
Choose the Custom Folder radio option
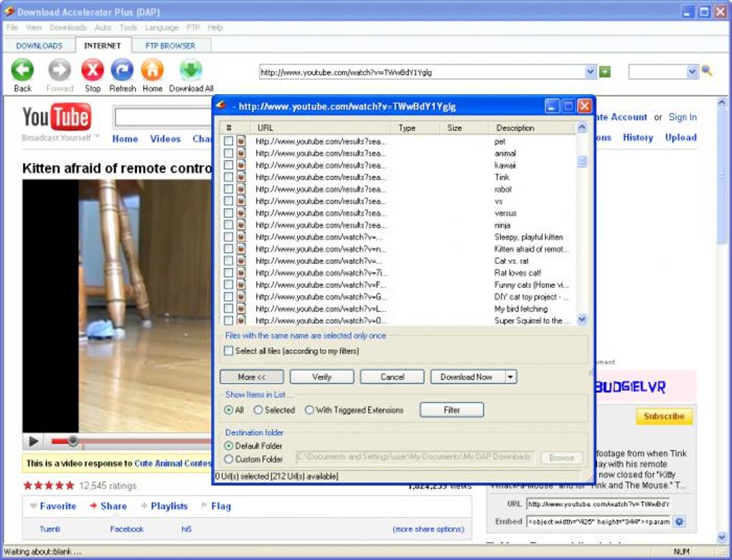pos(229,459)
